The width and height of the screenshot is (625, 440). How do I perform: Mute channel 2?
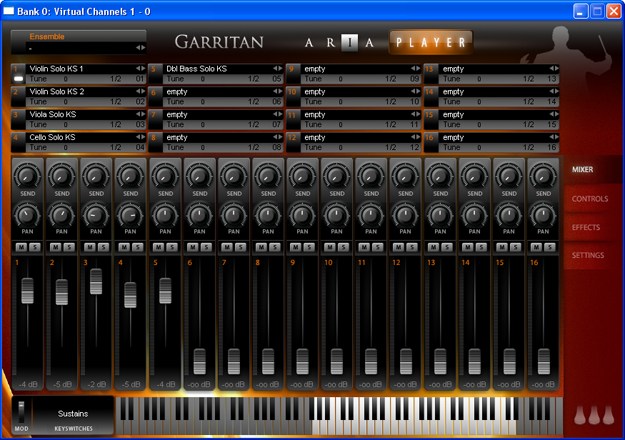(x=55, y=247)
